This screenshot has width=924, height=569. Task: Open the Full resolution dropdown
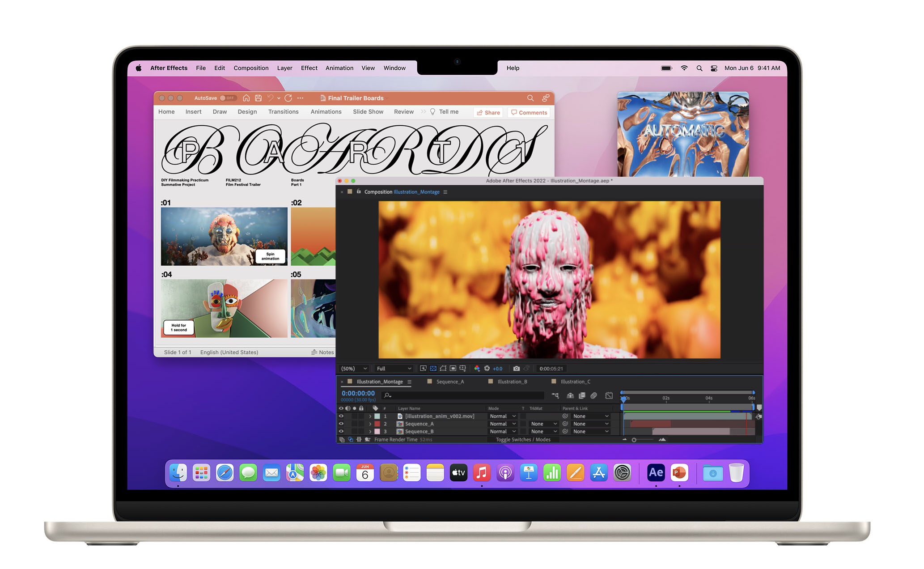point(394,369)
